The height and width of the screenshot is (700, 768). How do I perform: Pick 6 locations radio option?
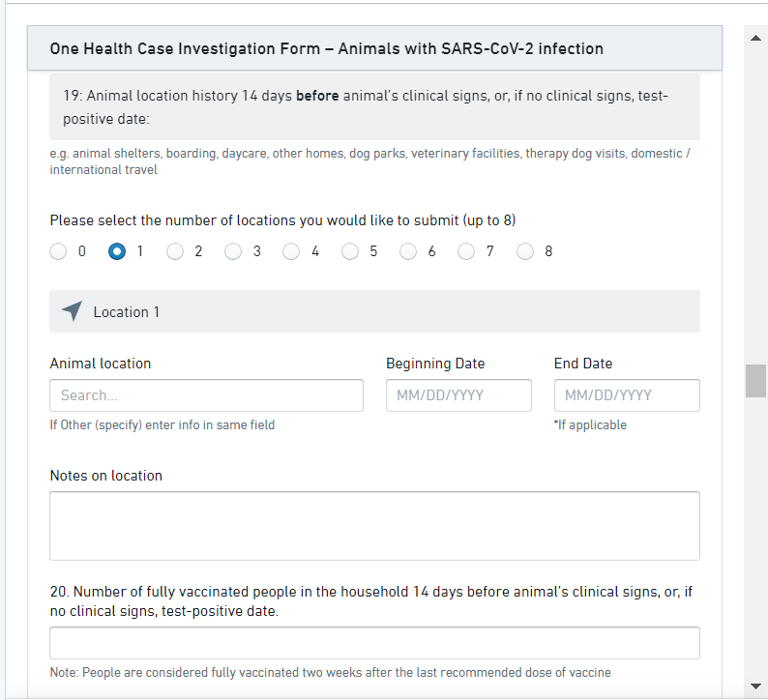point(408,251)
